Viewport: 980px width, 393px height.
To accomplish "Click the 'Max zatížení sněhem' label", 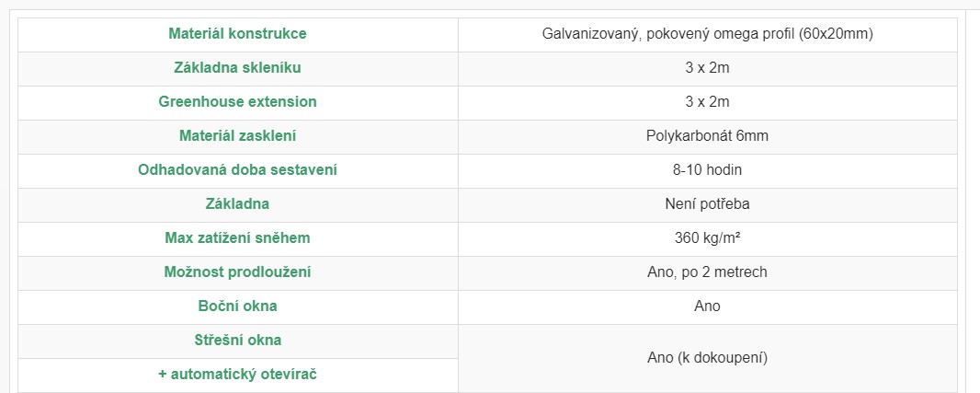I will [237, 238].
